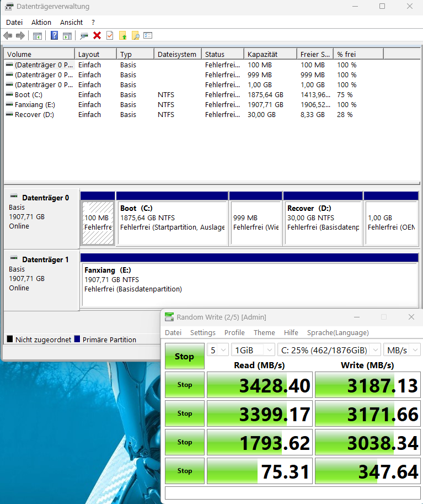Click the connect drive toolbar icon

point(84,36)
